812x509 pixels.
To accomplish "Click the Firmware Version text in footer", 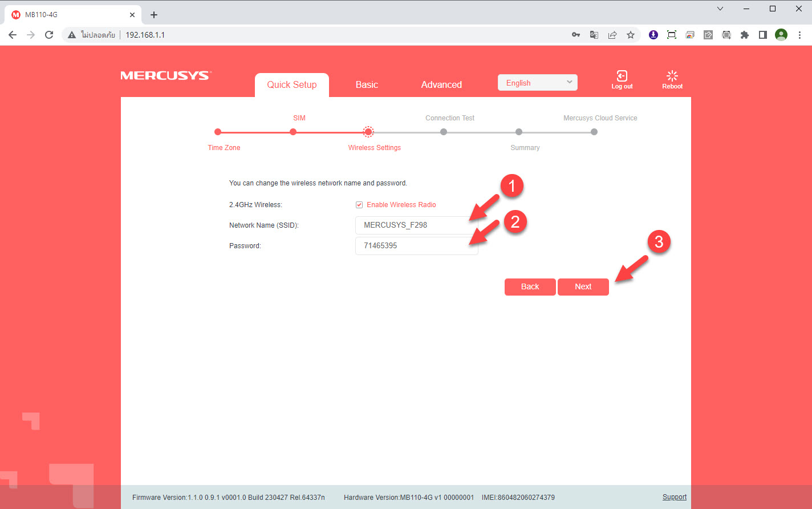I will (x=229, y=498).
